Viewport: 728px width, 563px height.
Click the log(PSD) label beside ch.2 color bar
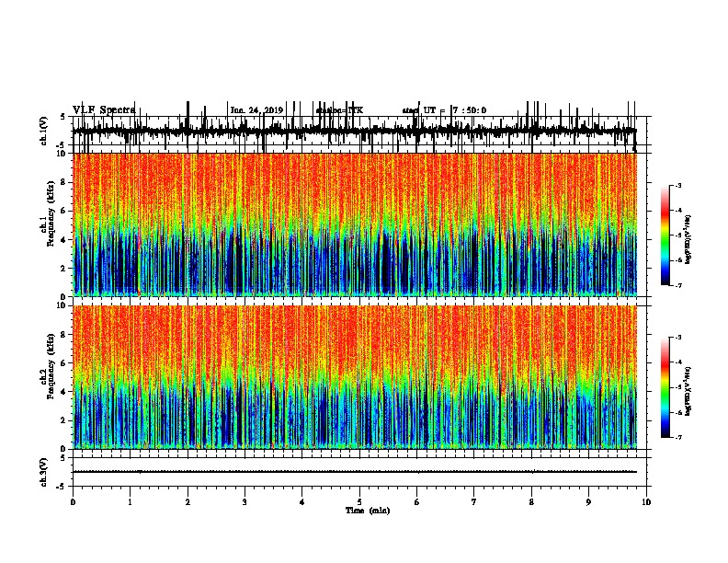click(688, 391)
